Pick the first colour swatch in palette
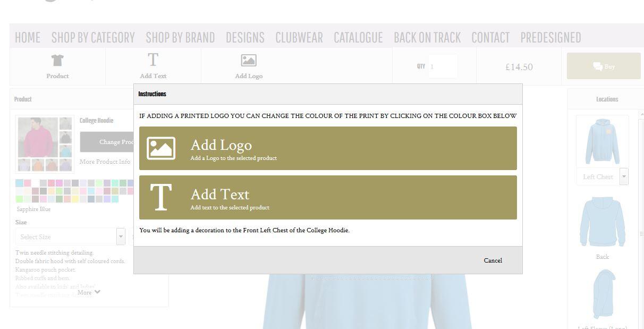644x329 pixels. coord(19,183)
